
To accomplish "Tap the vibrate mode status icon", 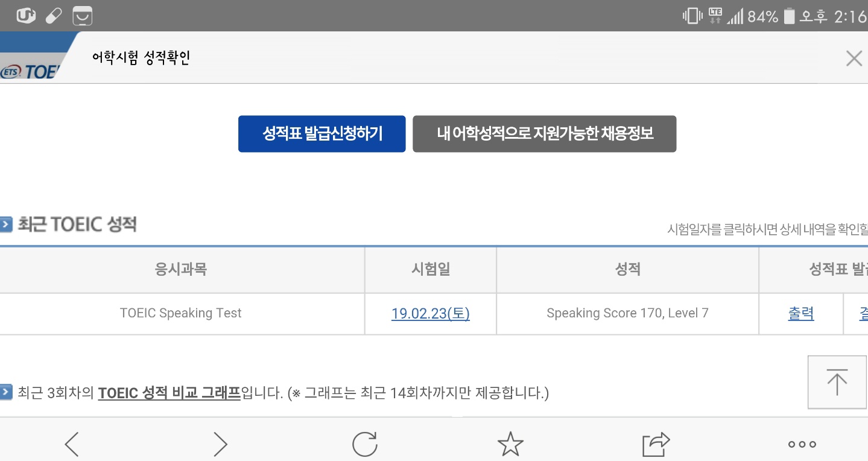I will pyautogui.click(x=692, y=16).
